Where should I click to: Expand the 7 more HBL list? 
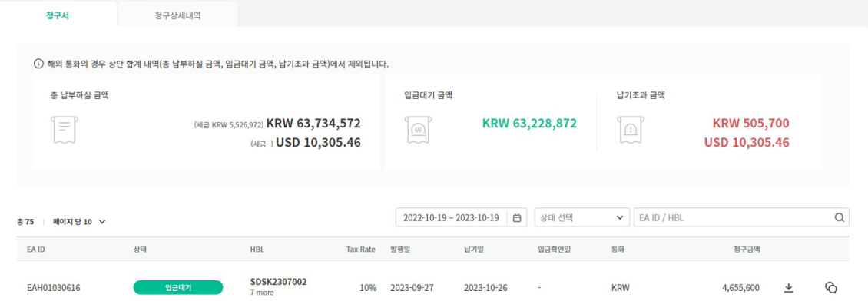(262, 293)
